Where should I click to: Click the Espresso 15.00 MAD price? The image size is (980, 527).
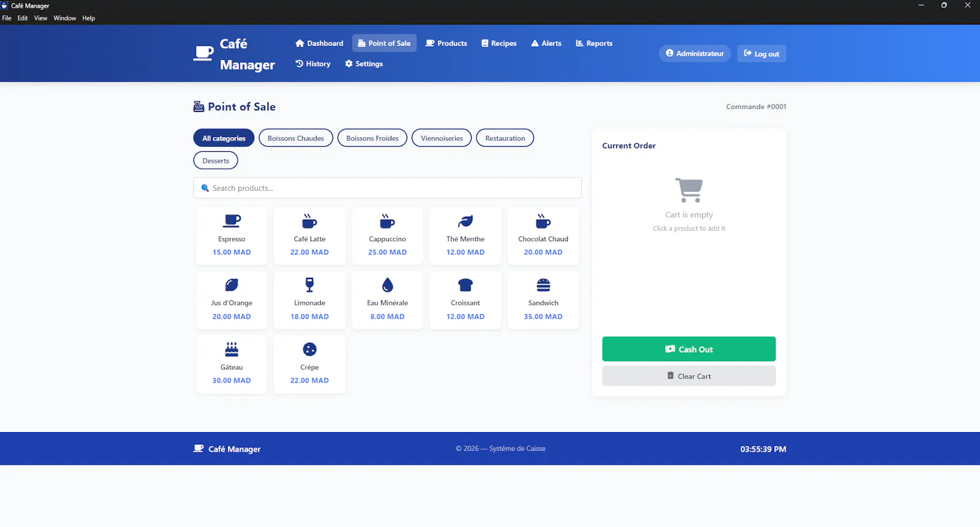[232, 252]
